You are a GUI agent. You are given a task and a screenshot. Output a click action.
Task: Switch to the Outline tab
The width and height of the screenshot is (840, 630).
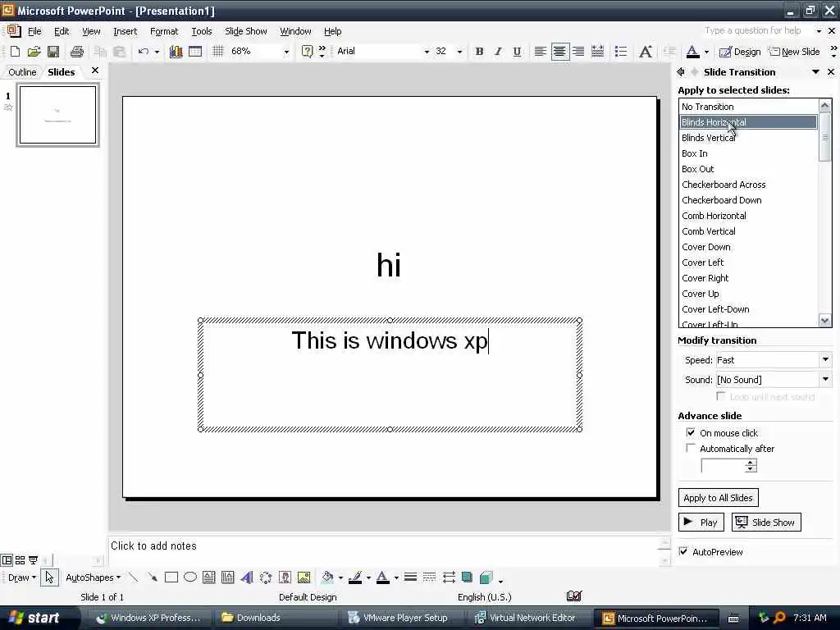point(22,72)
